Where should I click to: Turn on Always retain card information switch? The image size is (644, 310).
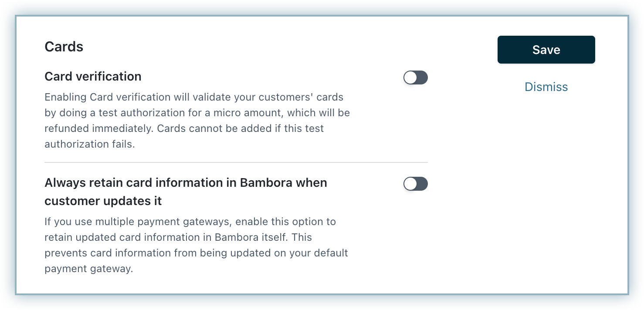click(415, 184)
